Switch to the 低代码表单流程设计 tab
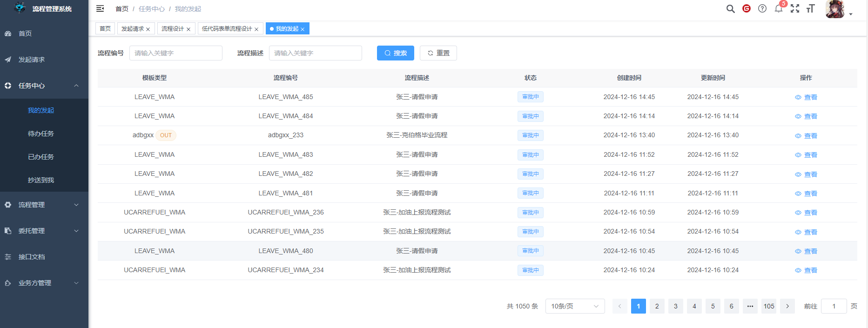868x328 pixels. 227,29
